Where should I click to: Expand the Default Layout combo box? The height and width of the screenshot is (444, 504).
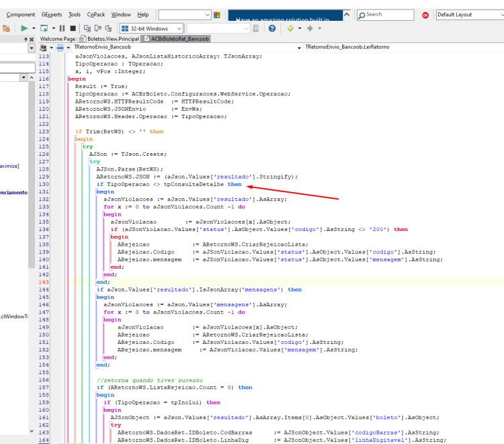470,15
